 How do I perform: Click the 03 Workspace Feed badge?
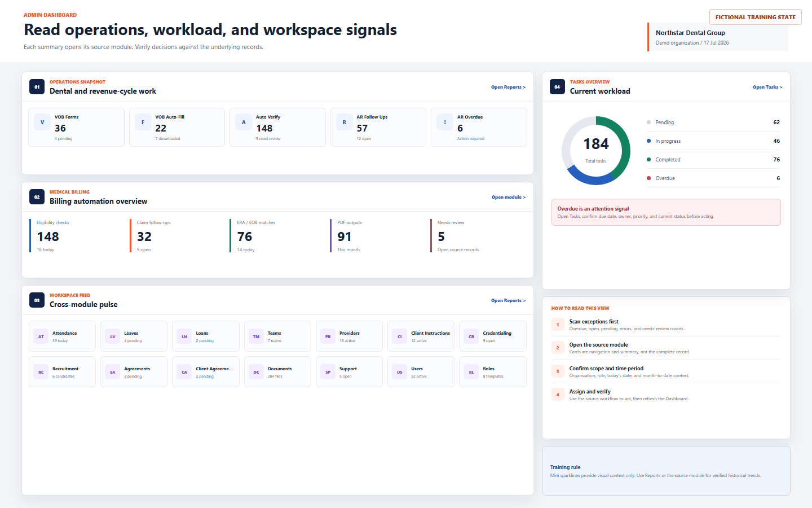click(x=37, y=300)
